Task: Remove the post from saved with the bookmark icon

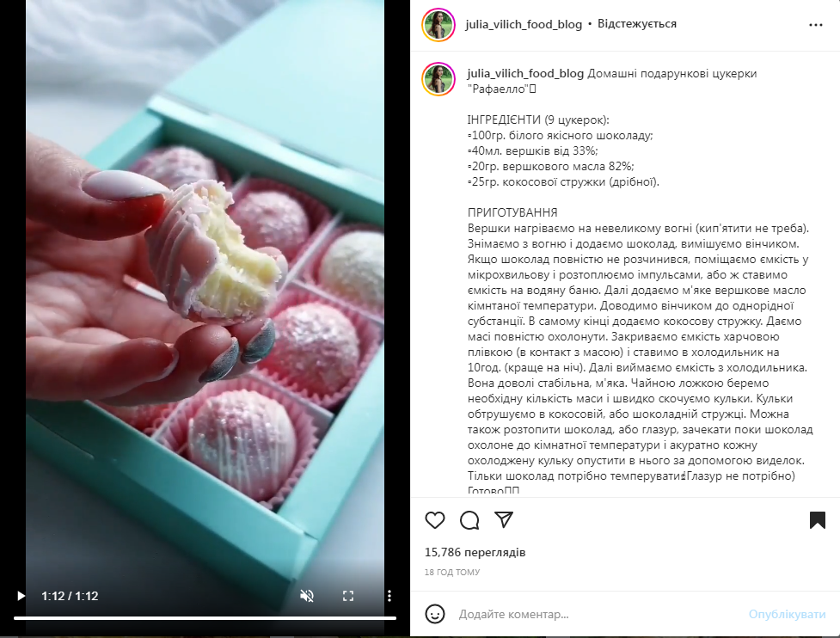Action: point(818,520)
